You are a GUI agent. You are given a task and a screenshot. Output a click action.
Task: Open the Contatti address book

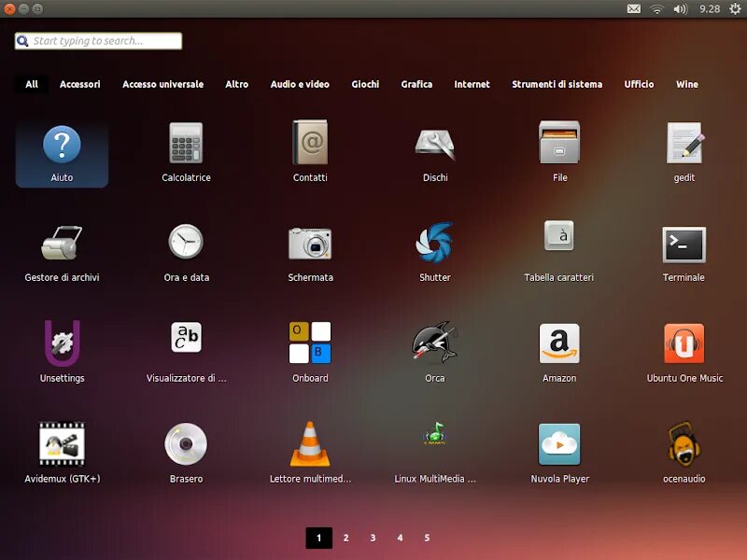tap(310, 152)
